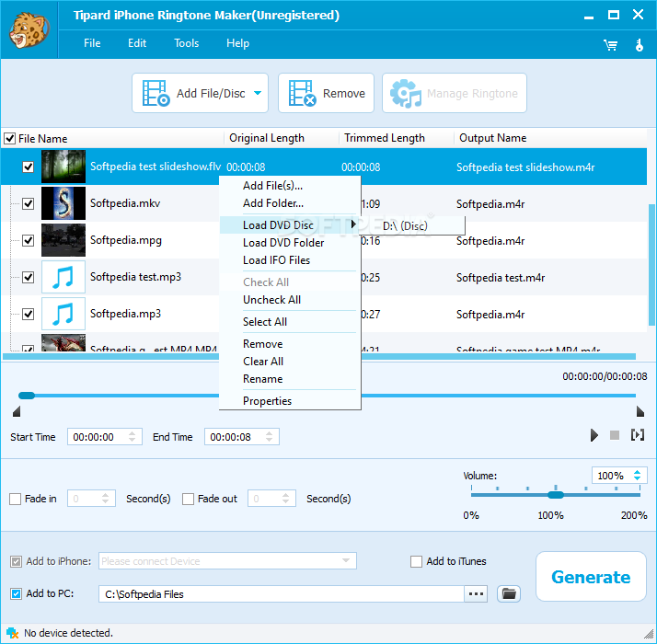Click the Generate button
This screenshot has width=657, height=644.
coord(591,577)
